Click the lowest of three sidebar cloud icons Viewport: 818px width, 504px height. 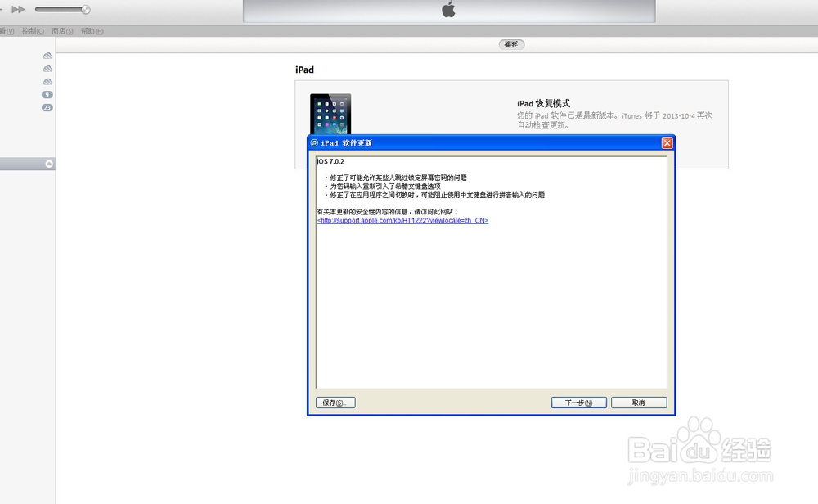(x=47, y=81)
